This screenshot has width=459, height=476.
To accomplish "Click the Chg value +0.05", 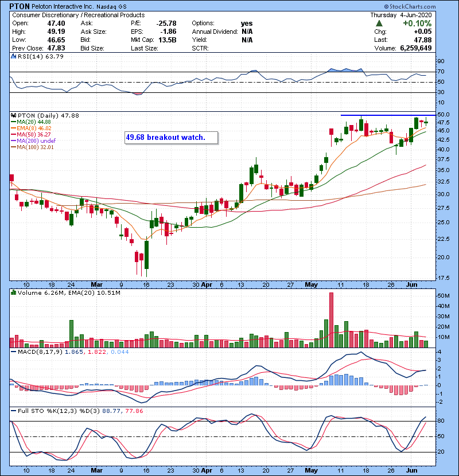I will pyautogui.click(x=422, y=32).
